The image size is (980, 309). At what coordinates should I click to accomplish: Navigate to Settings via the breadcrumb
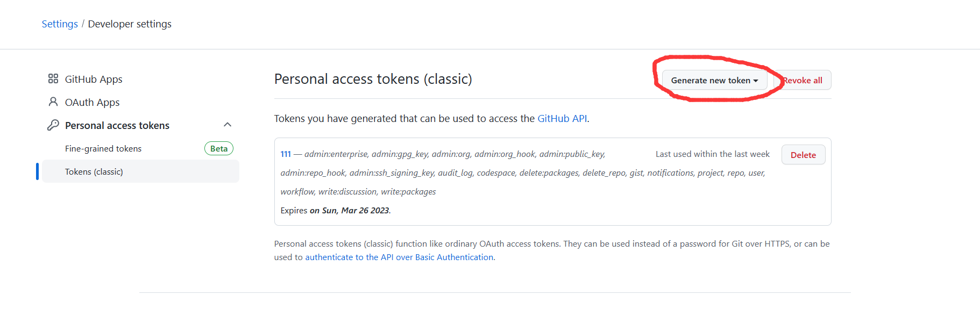(60, 24)
